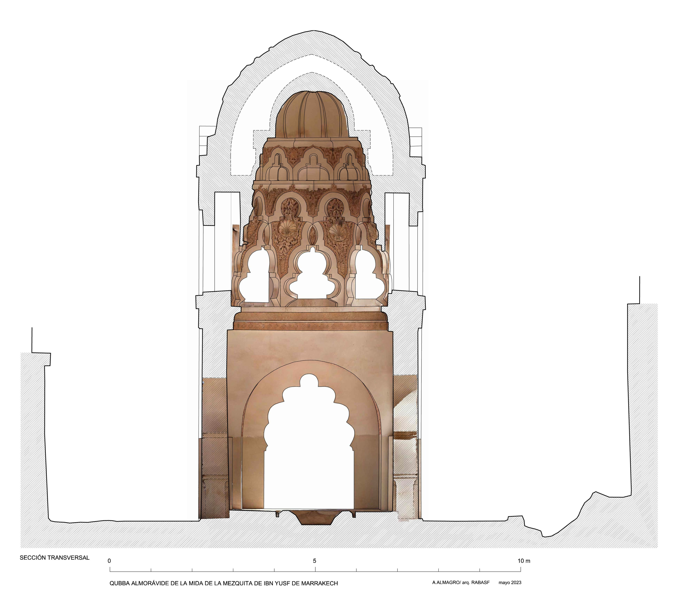Click the scale bar '0' label

(109, 561)
